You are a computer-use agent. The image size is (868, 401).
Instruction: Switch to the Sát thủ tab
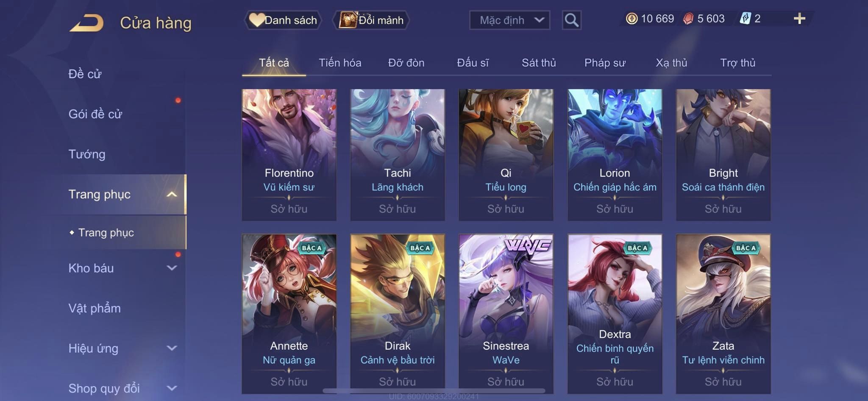click(x=539, y=63)
